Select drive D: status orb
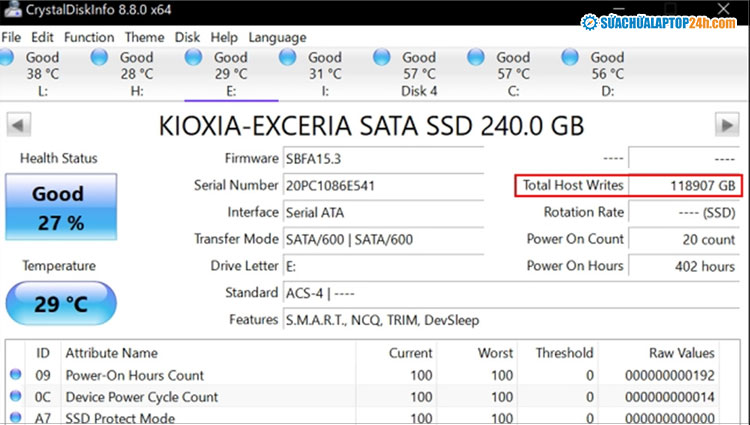Image resolution: width=750 pixels, height=425 pixels. point(570,57)
